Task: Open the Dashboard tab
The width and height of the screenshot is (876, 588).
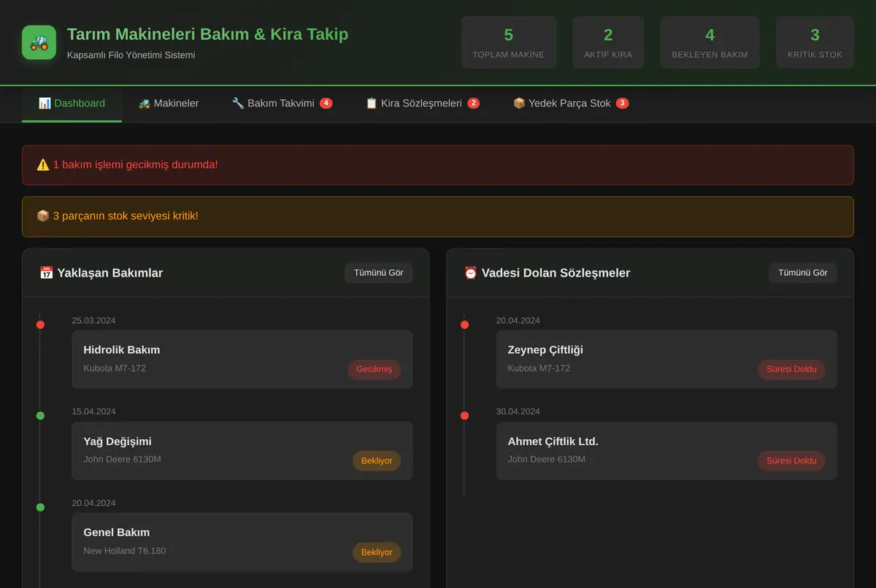Action: click(72, 104)
